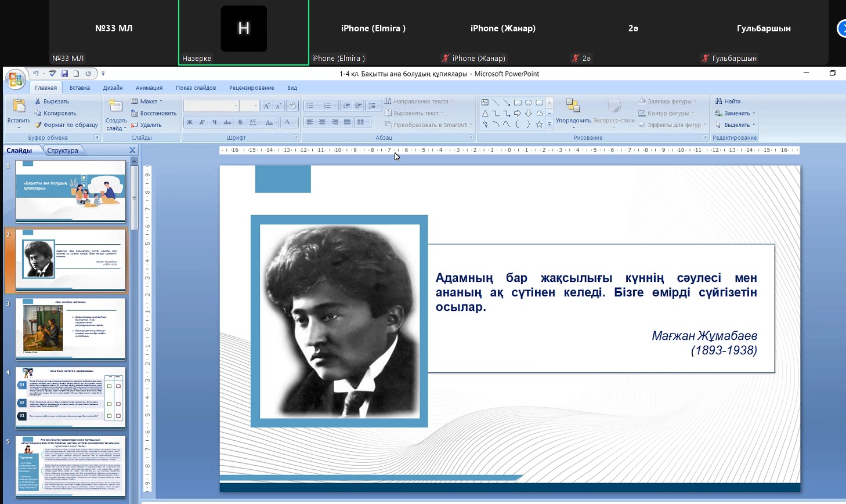The height and width of the screenshot is (504, 846).
Task: Open the Макет layout dropdown
Action: tap(147, 101)
